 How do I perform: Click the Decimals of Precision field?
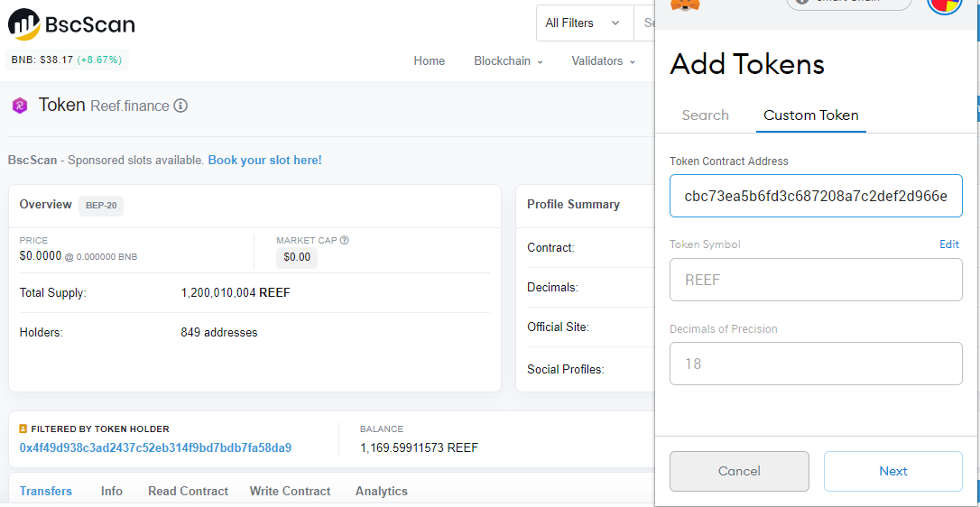click(817, 364)
